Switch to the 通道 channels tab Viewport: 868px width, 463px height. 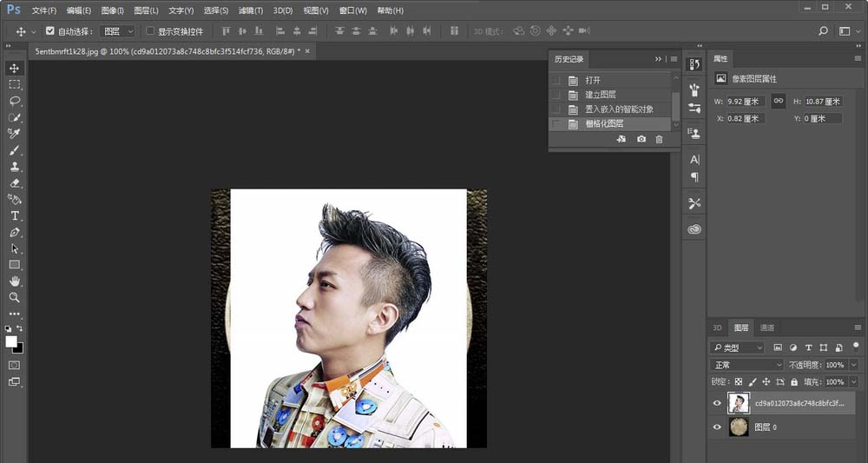pos(767,327)
